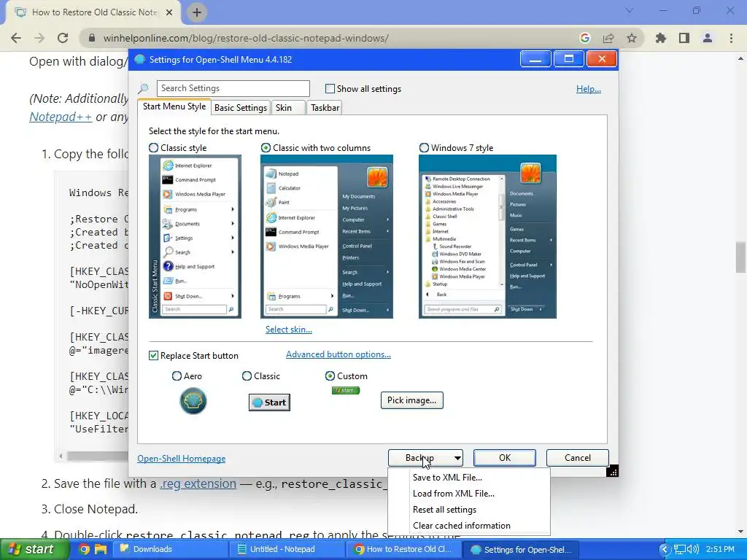Viewport: 747px width, 560px height.
Task: Click the Notepad++ link on the webpage
Action: pos(61,117)
